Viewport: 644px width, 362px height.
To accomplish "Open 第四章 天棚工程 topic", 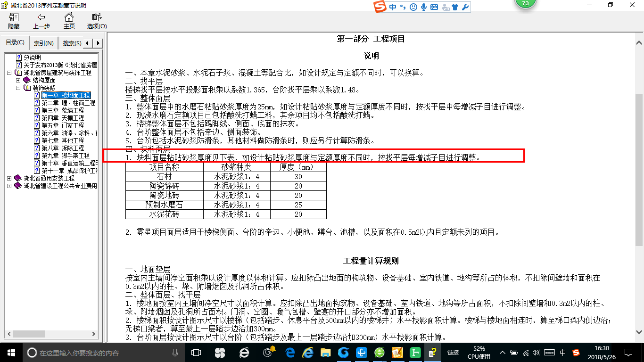I will 63,118.
